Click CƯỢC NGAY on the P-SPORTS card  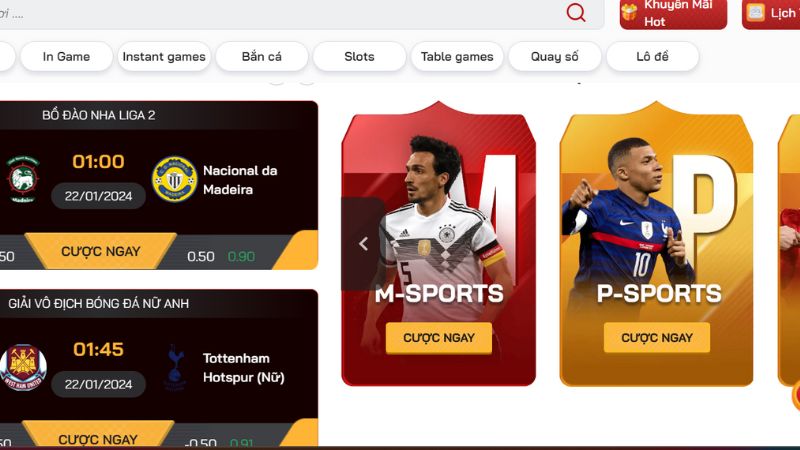[657, 338]
